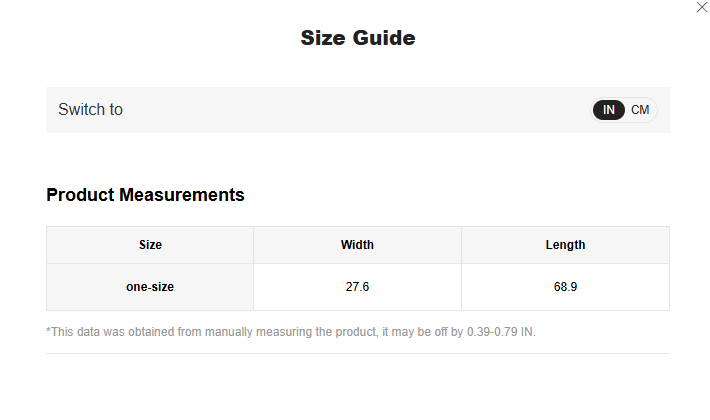Click the Size column header

150,245
